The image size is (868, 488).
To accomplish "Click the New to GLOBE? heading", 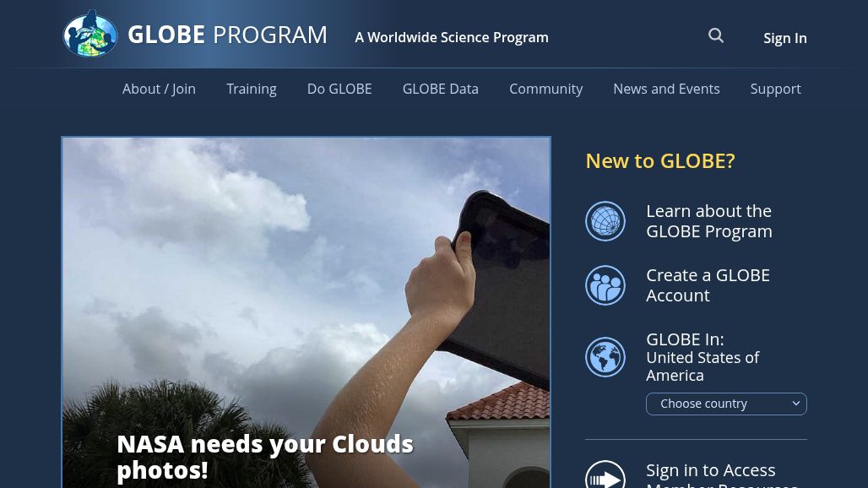I will click(660, 161).
